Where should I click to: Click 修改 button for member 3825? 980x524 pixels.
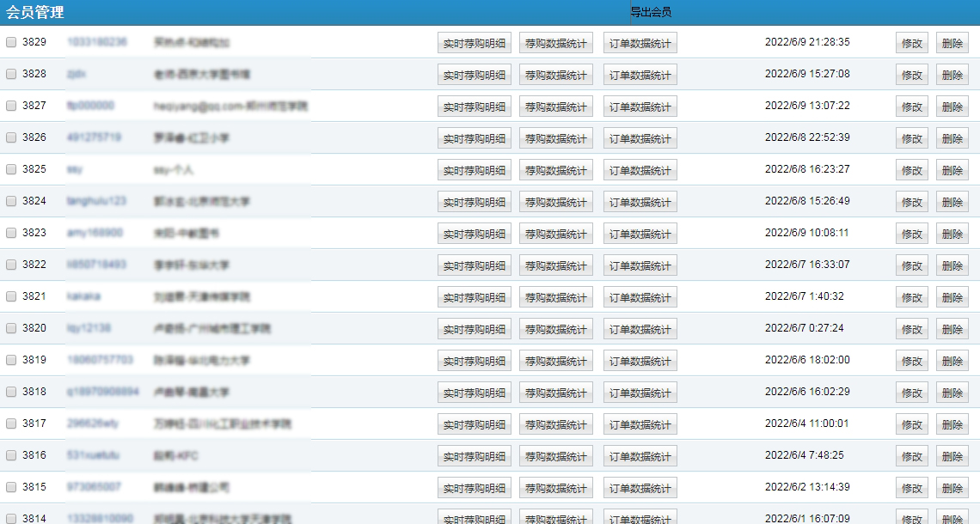click(x=911, y=170)
